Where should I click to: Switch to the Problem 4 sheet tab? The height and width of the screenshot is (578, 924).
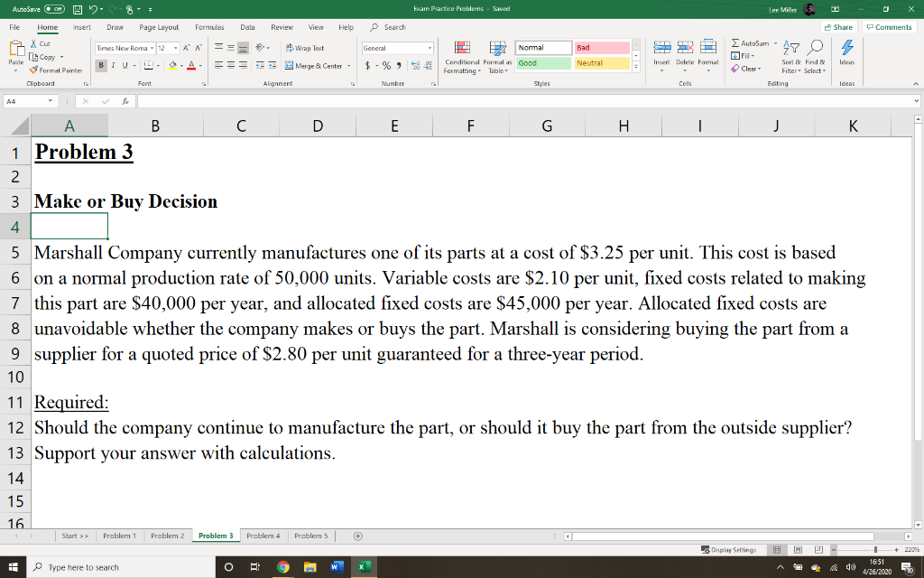(263, 536)
